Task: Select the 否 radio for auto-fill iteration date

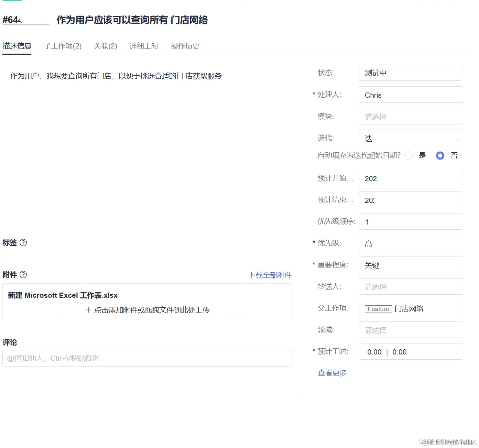Action: pos(440,156)
